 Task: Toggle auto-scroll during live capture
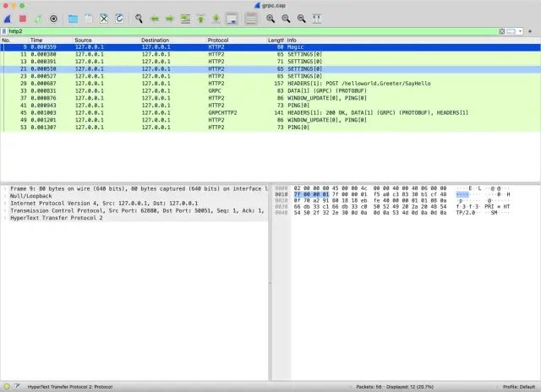coord(232,19)
